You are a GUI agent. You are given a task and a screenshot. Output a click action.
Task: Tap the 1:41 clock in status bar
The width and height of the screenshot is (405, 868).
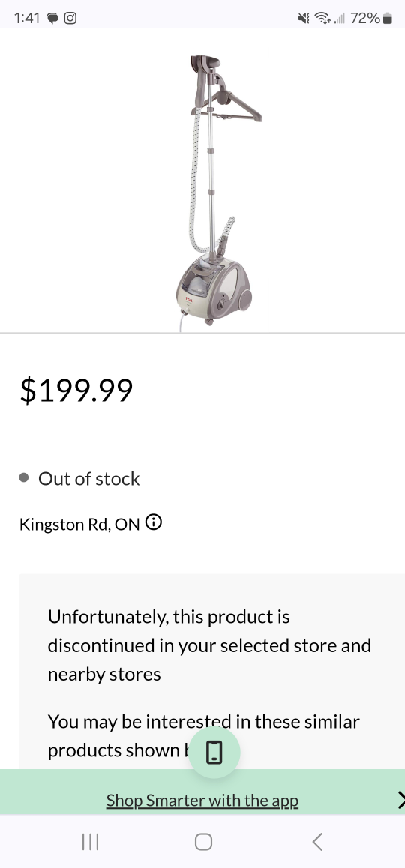pyautogui.click(x=27, y=18)
